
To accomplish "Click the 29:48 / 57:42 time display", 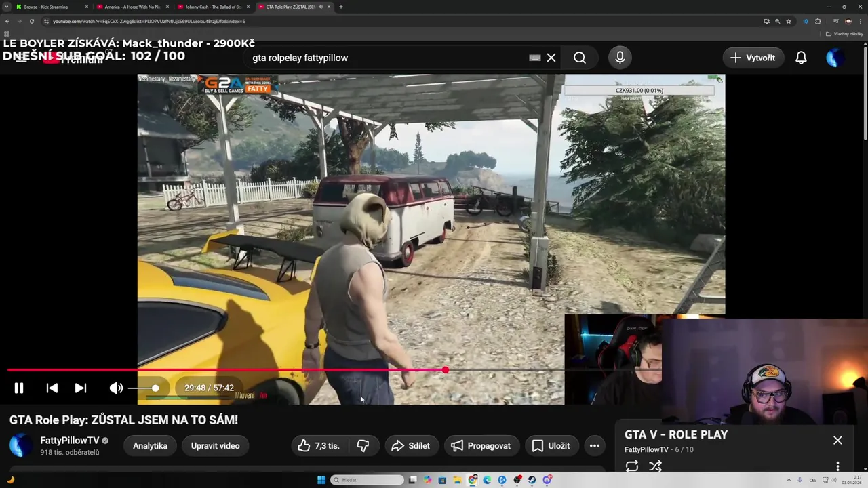I will 209,388.
